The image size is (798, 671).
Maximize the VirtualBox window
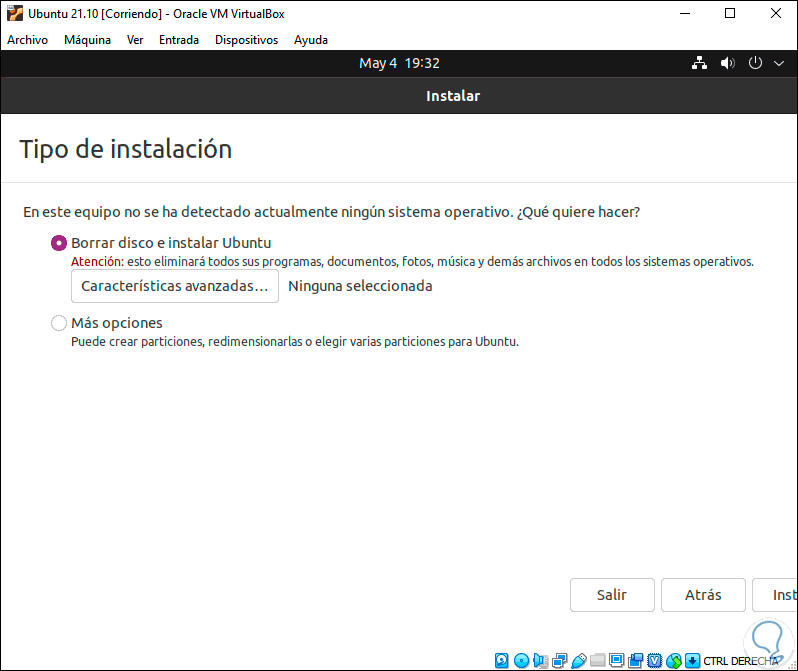(x=730, y=13)
